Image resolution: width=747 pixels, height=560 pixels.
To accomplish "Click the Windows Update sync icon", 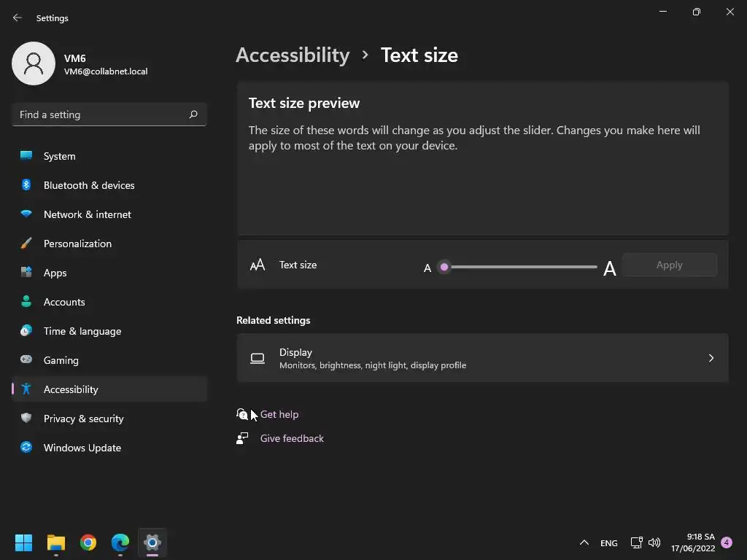I will (x=26, y=448).
